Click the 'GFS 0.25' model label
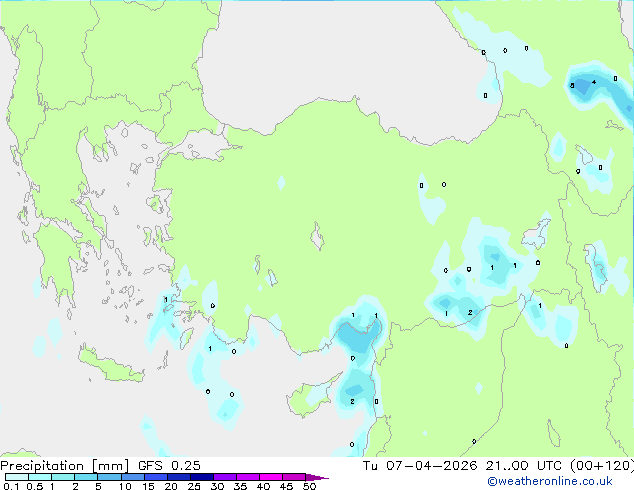Viewport: 634px width, 490px height. click(169, 466)
